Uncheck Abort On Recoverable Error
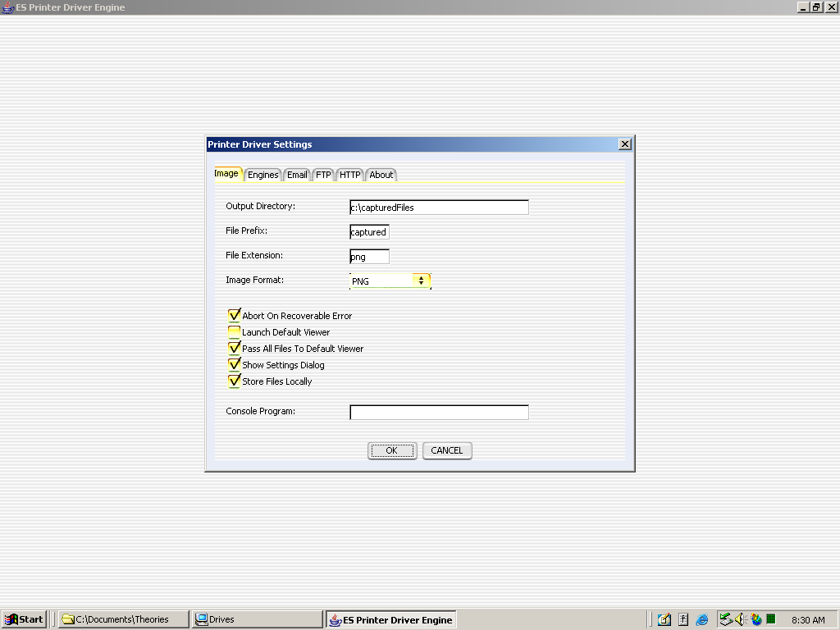The width and height of the screenshot is (840, 630). (x=235, y=315)
